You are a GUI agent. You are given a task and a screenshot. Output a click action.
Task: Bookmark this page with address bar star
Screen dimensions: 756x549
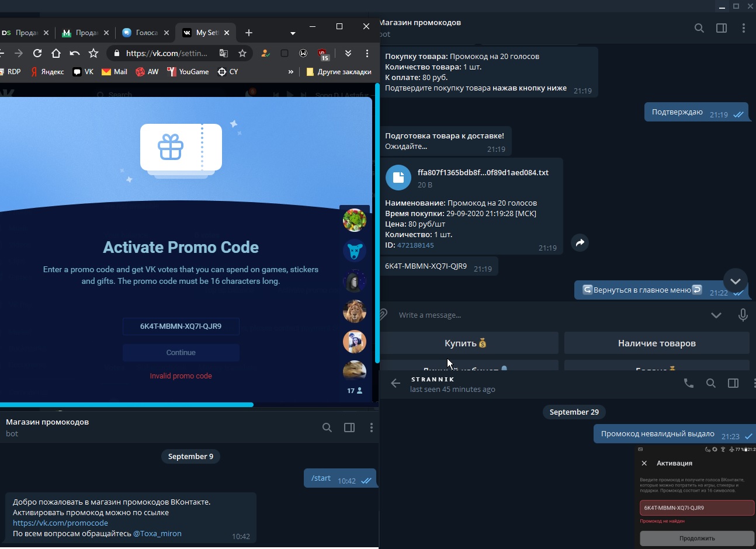[242, 53]
